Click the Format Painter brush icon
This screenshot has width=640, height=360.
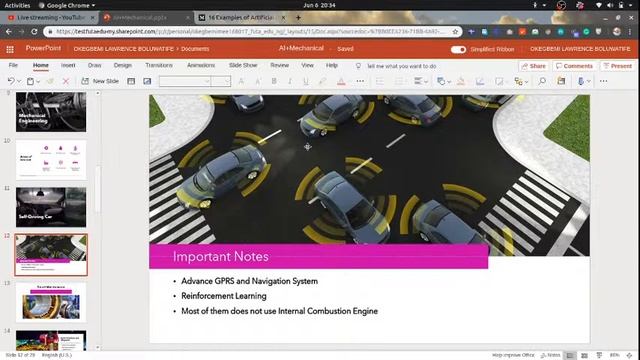pos(50,81)
